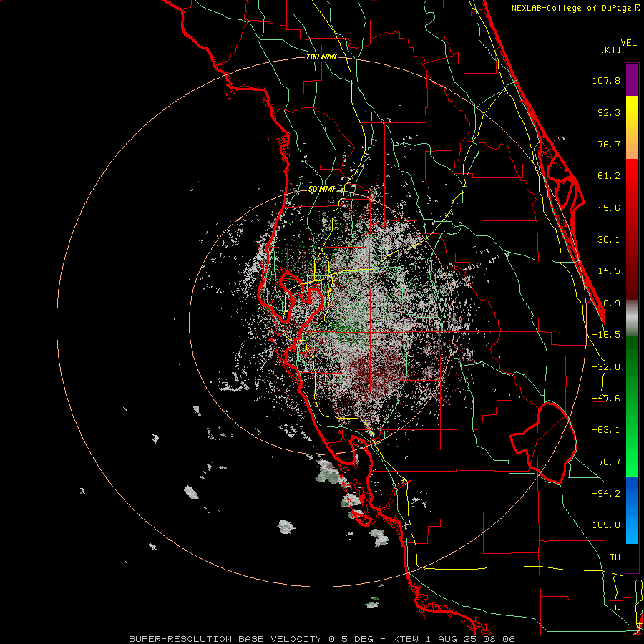Select the 30.1 velocity scale value
This screenshot has height=644, width=644.
[609, 240]
